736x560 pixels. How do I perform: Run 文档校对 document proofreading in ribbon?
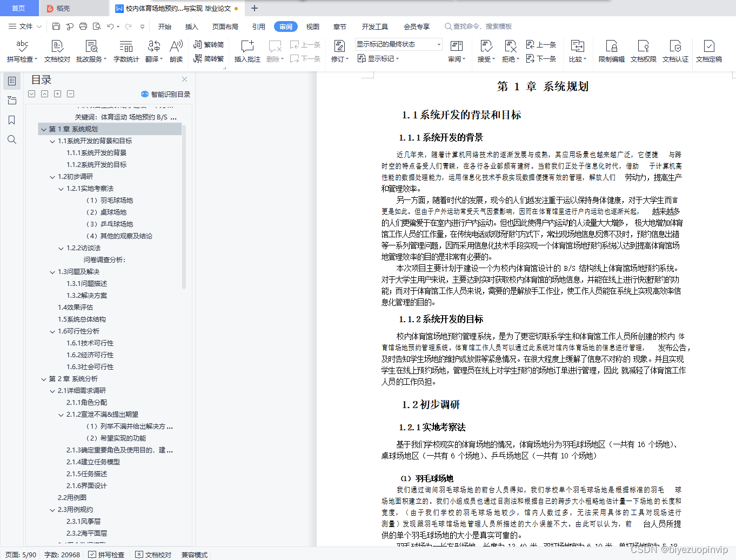click(x=57, y=51)
